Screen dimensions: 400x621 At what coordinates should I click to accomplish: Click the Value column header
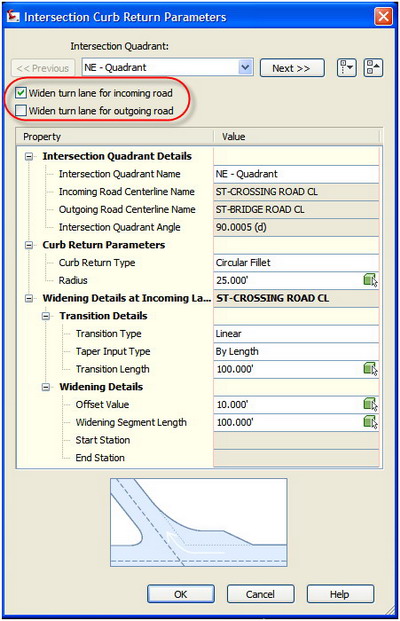[x=297, y=137]
